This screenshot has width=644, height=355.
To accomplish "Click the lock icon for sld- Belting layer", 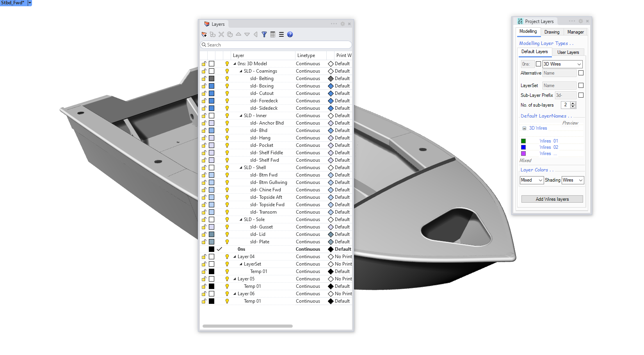I will coord(204,78).
